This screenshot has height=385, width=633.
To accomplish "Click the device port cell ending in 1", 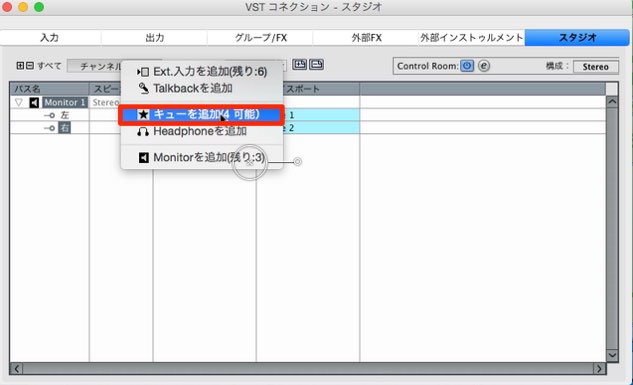I will tap(321, 115).
